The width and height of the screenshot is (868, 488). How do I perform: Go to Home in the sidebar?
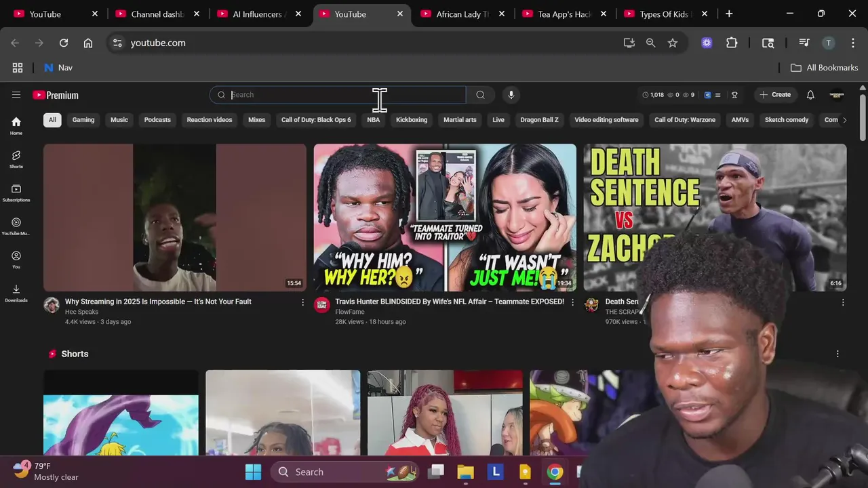coord(16,125)
